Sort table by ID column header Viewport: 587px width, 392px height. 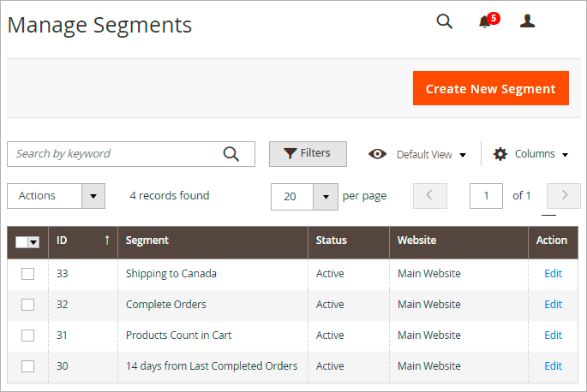click(x=83, y=241)
